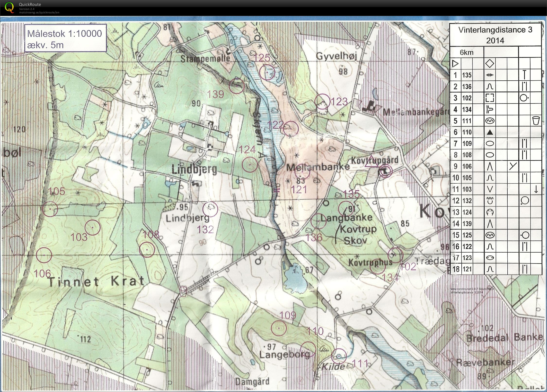
Task: Click the start triangle on the map
Action: [x=371, y=162]
